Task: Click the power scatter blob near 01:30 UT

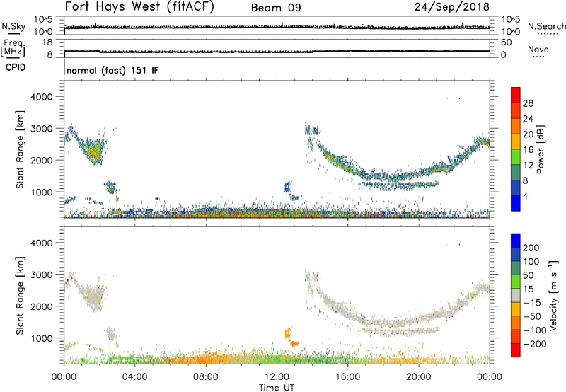Action: click(x=93, y=151)
